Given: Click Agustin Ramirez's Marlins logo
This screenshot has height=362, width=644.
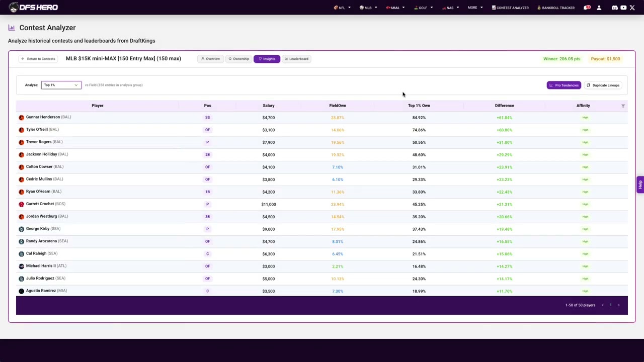Looking at the screenshot, I should (21, 291).
